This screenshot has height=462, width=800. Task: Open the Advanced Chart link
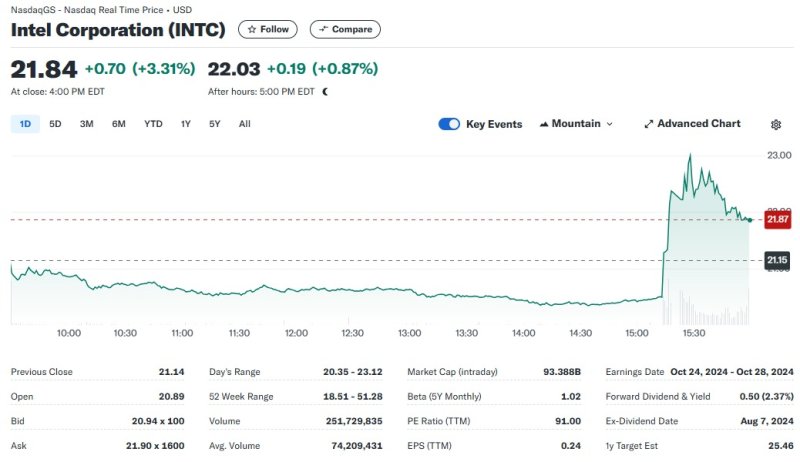(698, 124)
